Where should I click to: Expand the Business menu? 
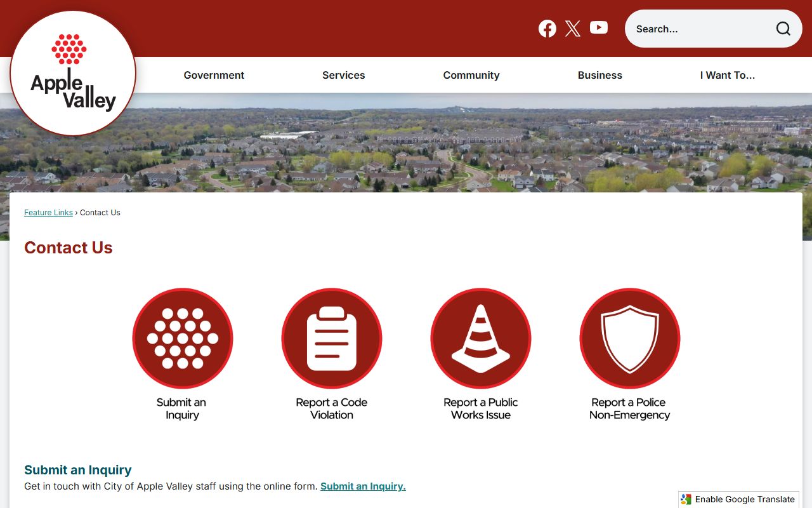(600, 75)
